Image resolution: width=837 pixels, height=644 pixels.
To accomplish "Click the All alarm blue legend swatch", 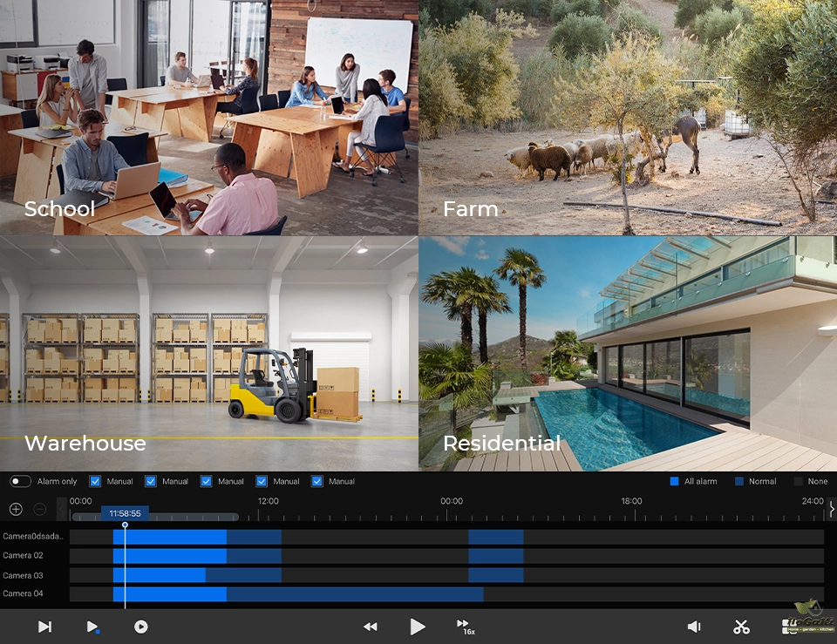I will (x=674, y=481).
